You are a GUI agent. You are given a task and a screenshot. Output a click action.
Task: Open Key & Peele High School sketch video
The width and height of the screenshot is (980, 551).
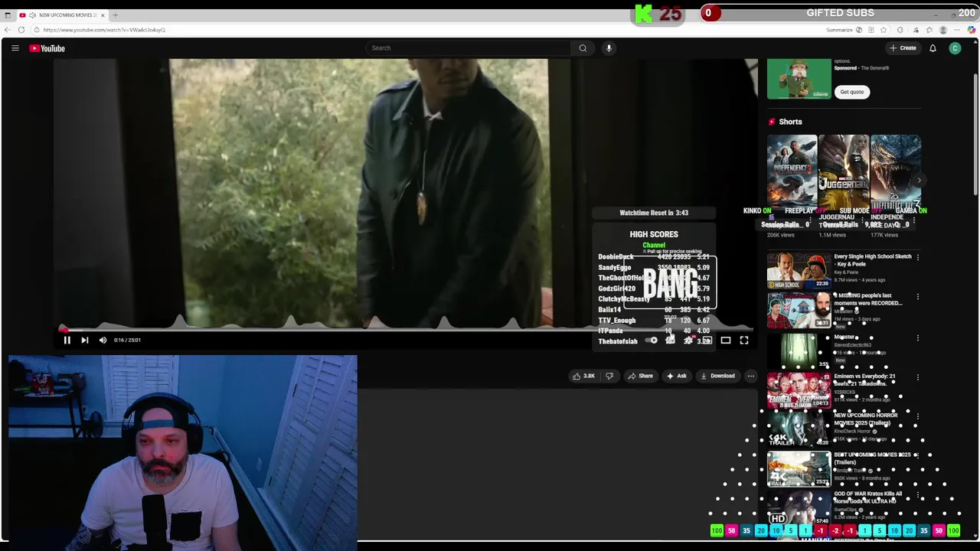799,271
